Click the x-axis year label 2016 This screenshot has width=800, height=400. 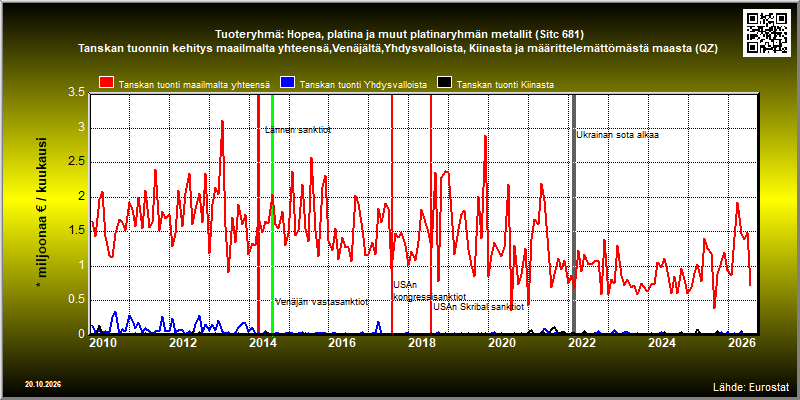point(342,342)
